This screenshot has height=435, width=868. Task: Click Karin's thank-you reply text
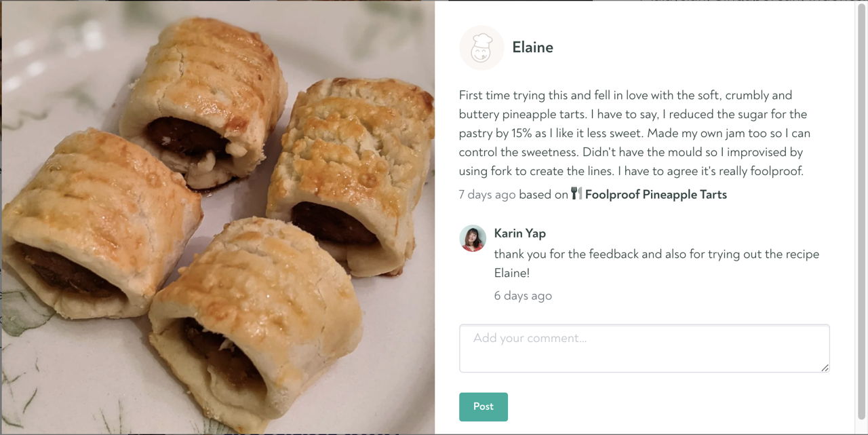656,263
